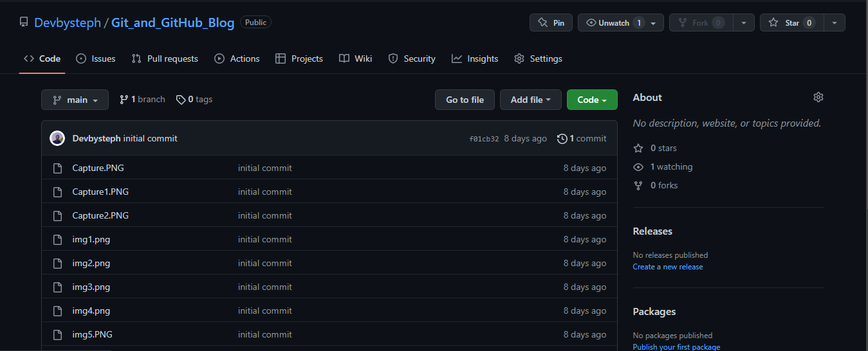The width and height of the screenshot is (868, 351).
Task: Open the Capture1.PNG file
Action: click(100, 192)
